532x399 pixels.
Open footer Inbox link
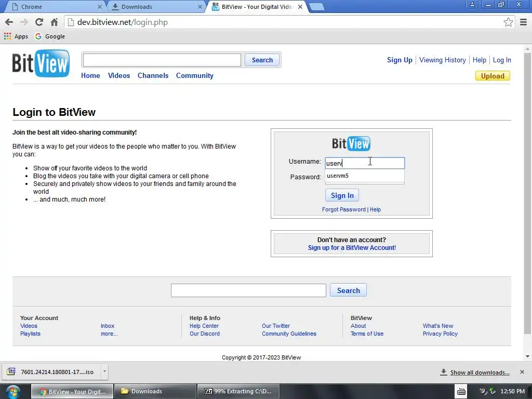click(108, 326)
